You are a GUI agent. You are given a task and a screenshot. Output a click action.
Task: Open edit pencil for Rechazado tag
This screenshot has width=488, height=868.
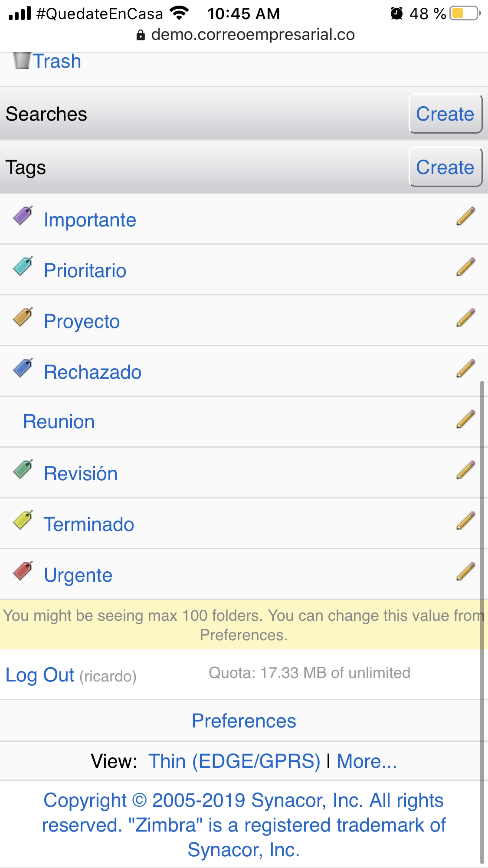[x=465, y=369]
